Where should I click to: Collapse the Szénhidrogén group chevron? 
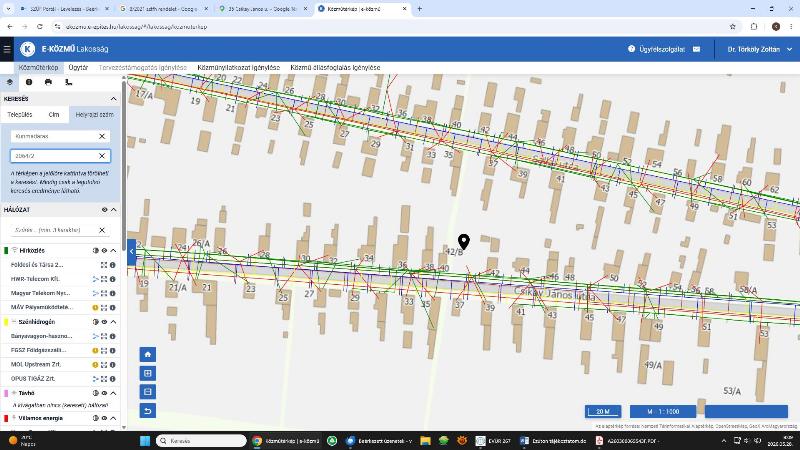(113, 322)
